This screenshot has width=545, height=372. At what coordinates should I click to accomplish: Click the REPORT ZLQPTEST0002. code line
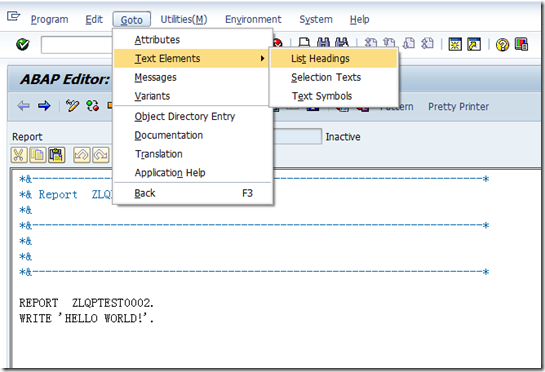click(x=86, y=303)
